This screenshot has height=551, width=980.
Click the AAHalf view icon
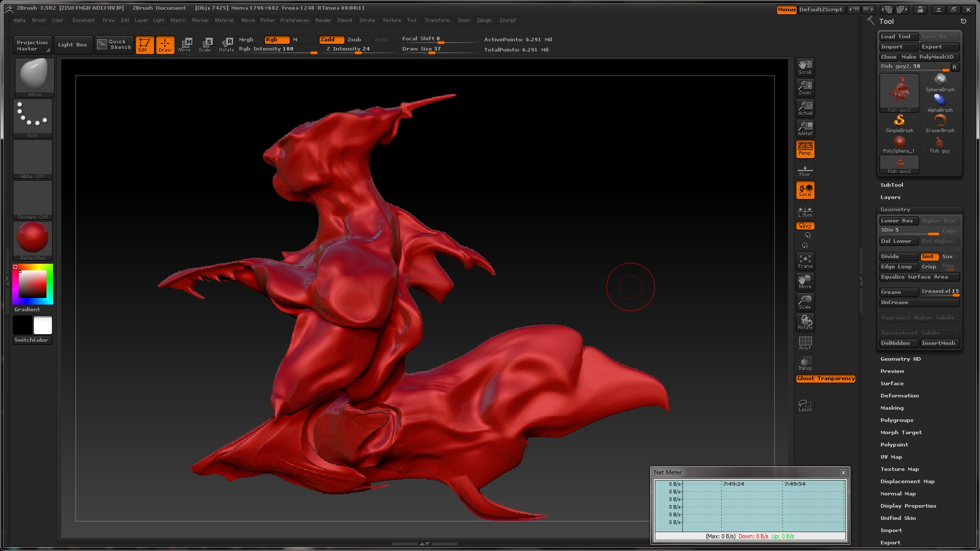tap(805, 128)
